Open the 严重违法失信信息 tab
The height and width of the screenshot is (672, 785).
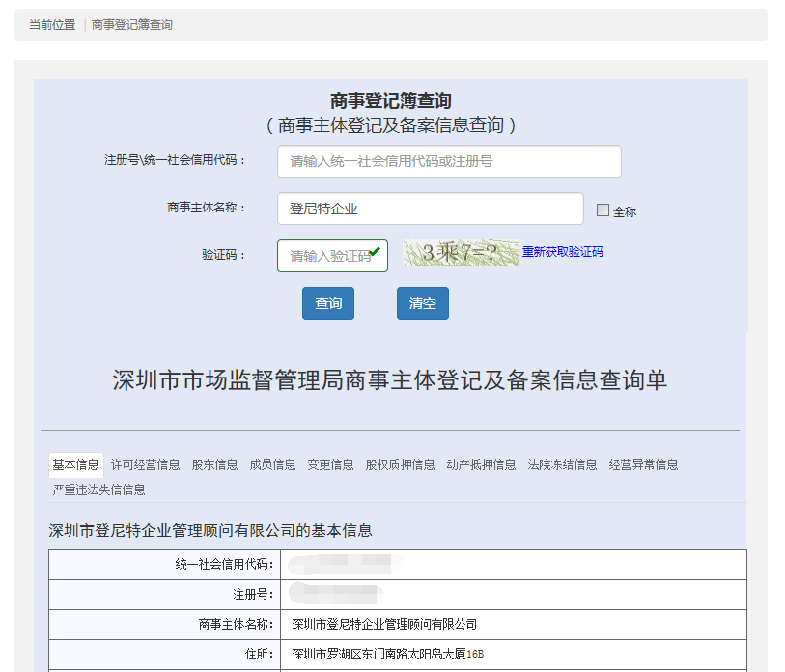[x=98, y=490]
